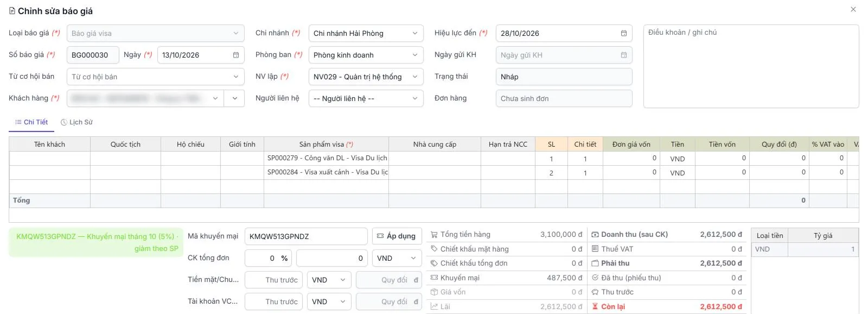Open calendar icon in Ngày field
This screenshot has height=314, width=868.
[236, 55]
